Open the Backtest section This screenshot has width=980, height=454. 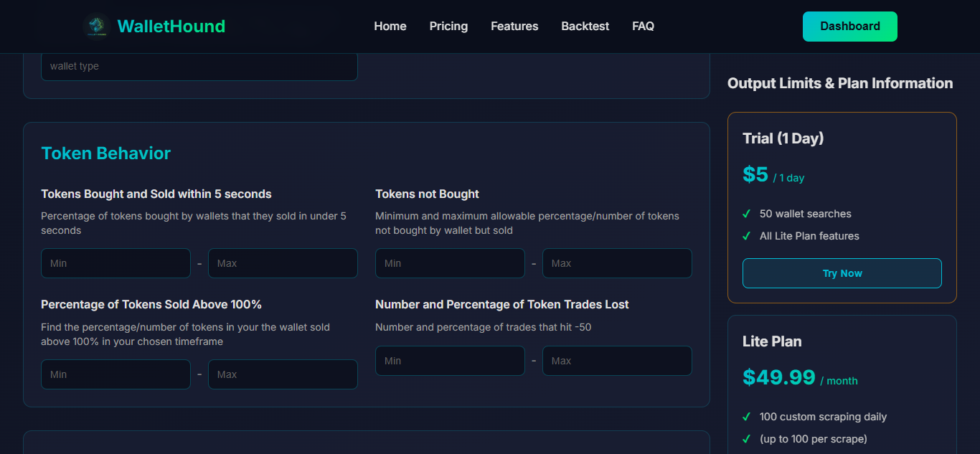[585, 26]
